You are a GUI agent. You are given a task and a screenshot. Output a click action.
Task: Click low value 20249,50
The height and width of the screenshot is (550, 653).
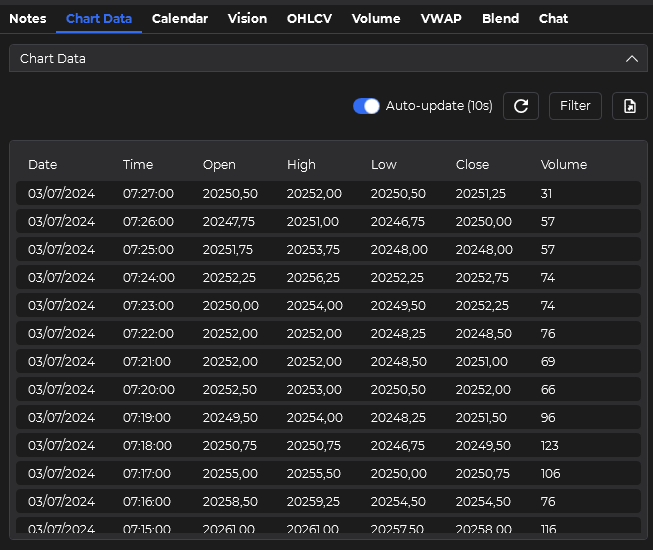pos(398,306)
